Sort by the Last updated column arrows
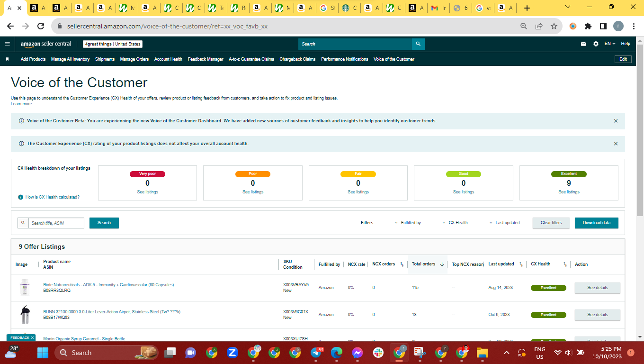This screenshot has width=644, height=364. tap(520, 264)
